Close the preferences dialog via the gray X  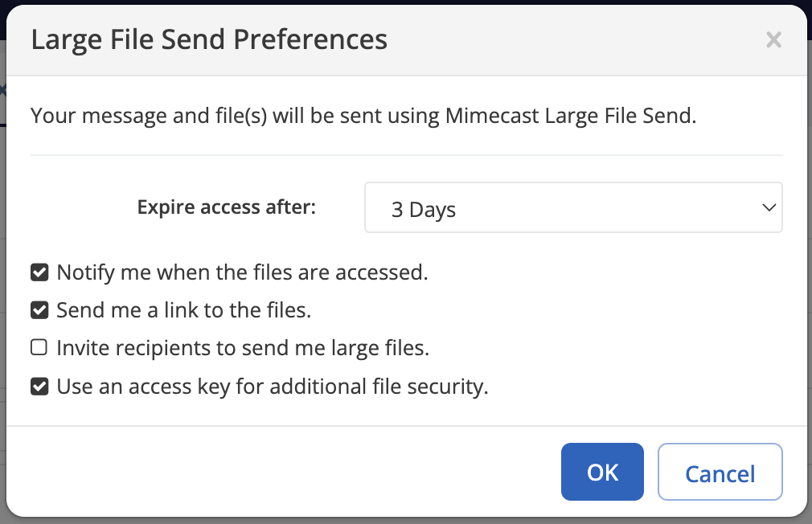pos(773,39)
